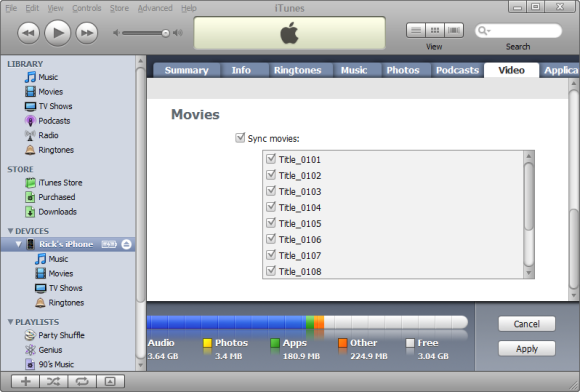Open Radio tower icon in Library
Viewport: 580px width, 392px height.
click(x=30, y=135)
